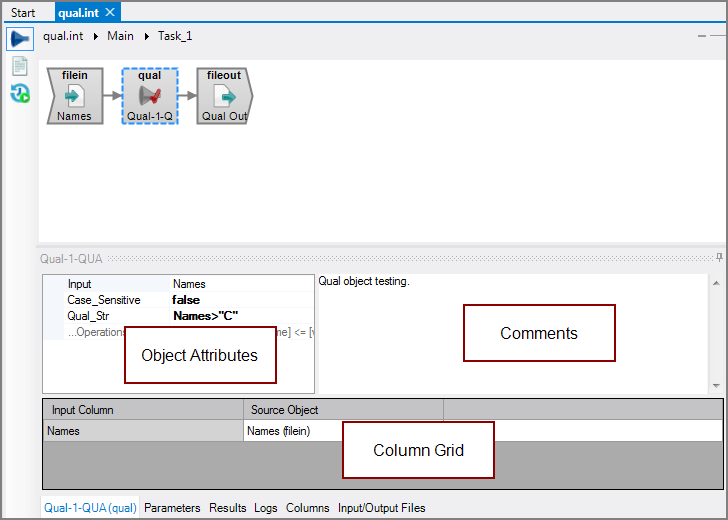Open the Input/Output Files tab
The image size is (728, 520).
coord(381,508)
